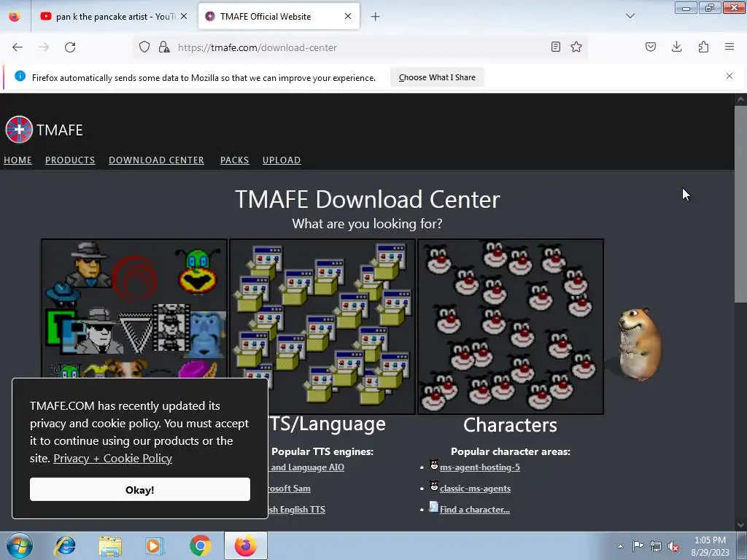Dismiss the Firefox data notification bar
This screenshot has height=560, width=747.
(729, 76)
